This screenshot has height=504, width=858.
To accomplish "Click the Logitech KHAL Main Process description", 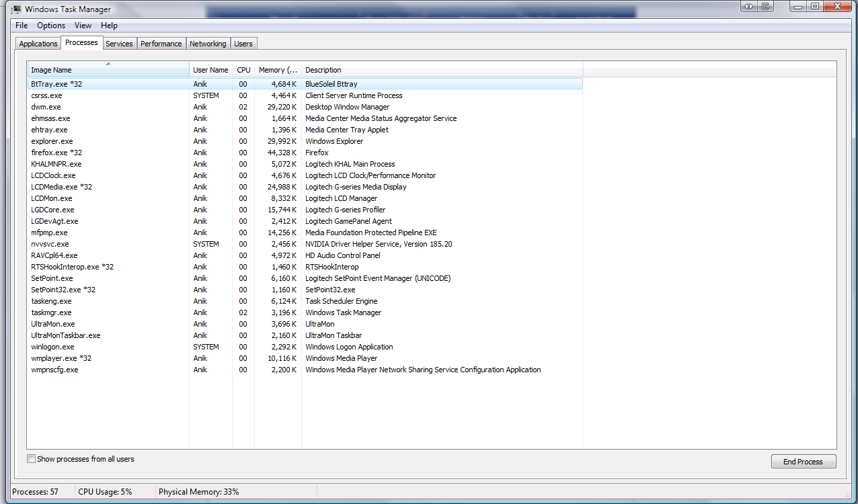I will tap(350, 164).
